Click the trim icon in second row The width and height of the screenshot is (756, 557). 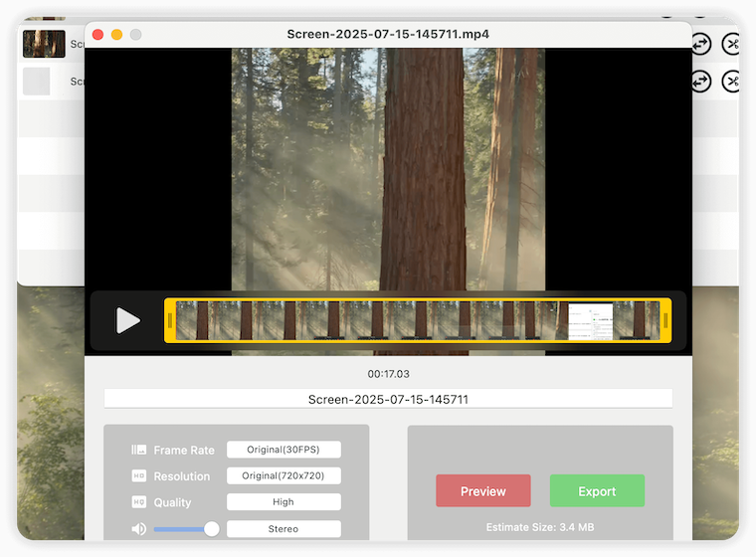pos(732,82)
